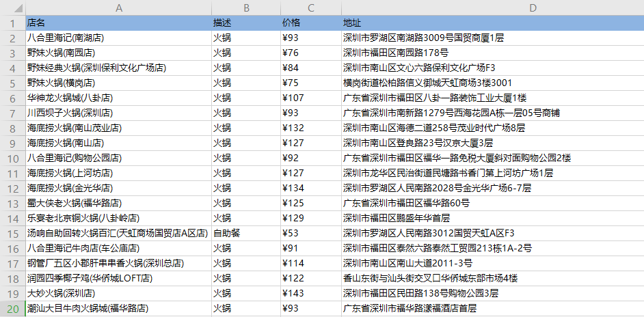The width and height of the screenshot is (644, 317).
Task: Select cell 钢管厂五区小郡肝串串香火锅(深圳总店)
Action: point(119,264)
